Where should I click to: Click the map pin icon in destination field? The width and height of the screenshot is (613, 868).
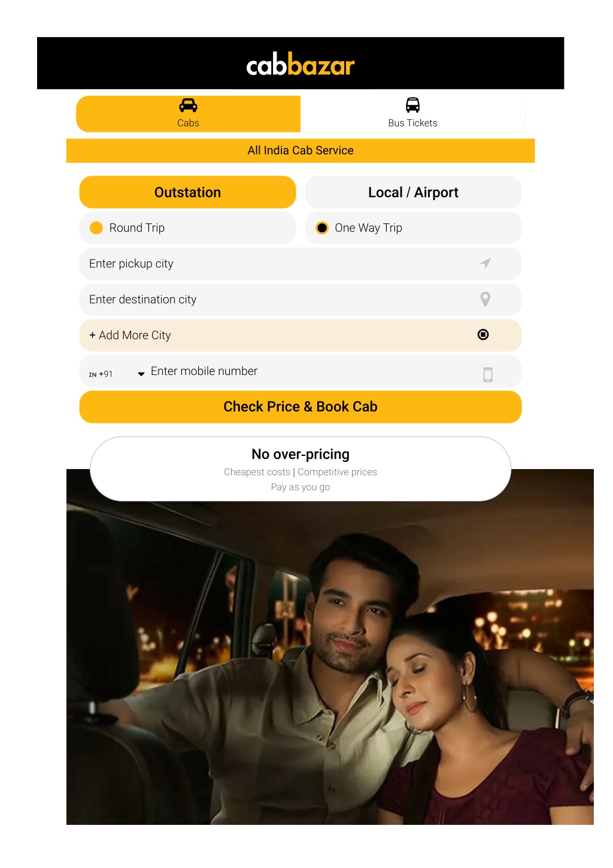[485, 299]
